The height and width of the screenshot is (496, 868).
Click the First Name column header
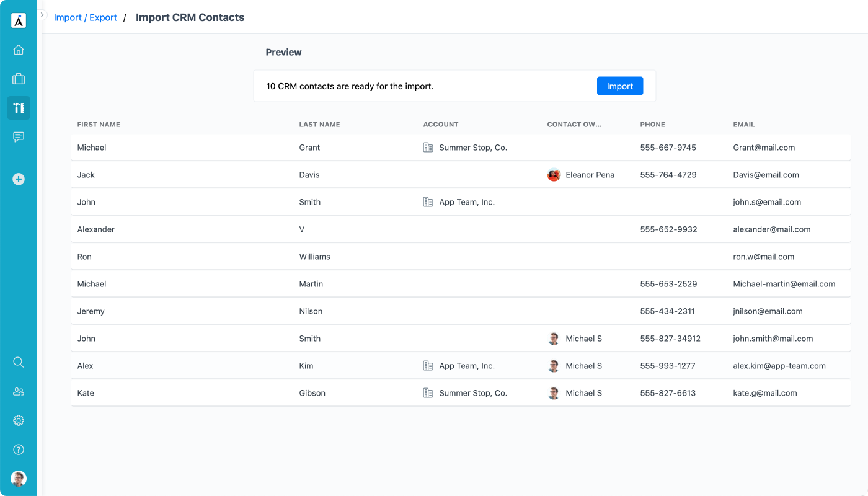coord(99,125)
